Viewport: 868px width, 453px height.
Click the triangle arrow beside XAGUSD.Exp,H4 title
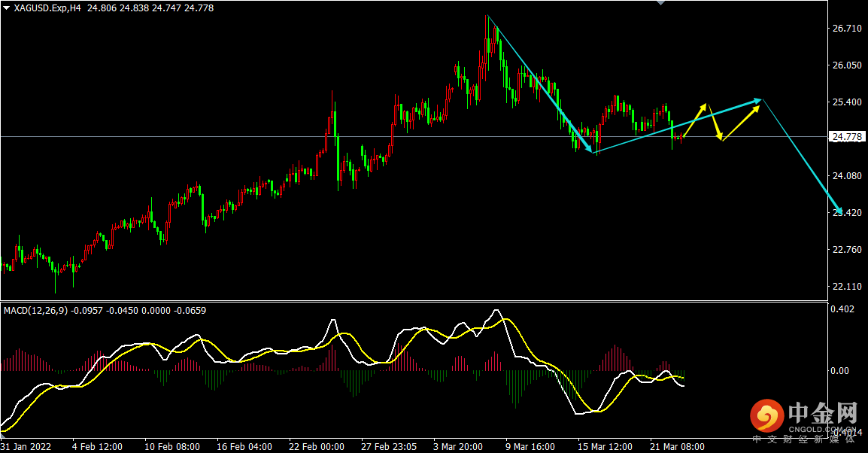coord(6,8)
